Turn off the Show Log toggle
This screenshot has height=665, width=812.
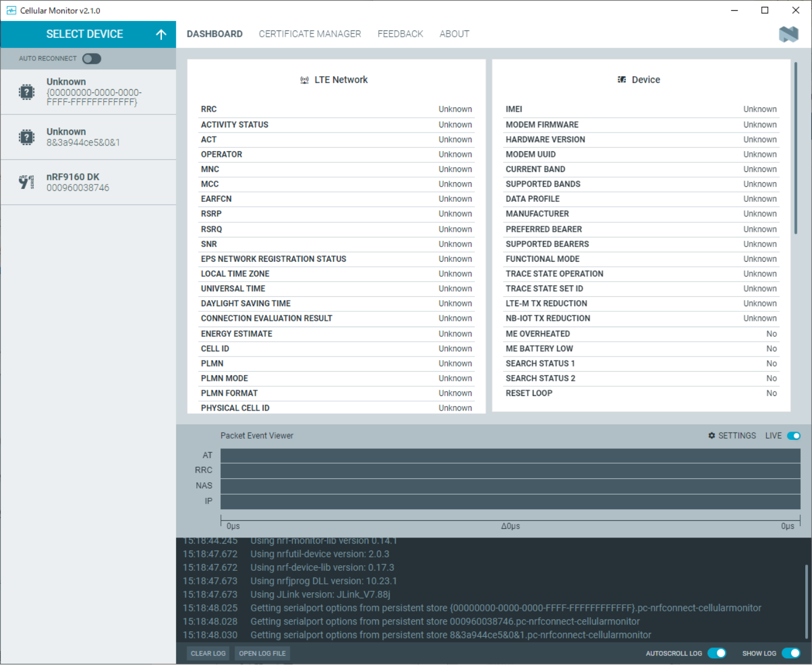click(791, 653)
